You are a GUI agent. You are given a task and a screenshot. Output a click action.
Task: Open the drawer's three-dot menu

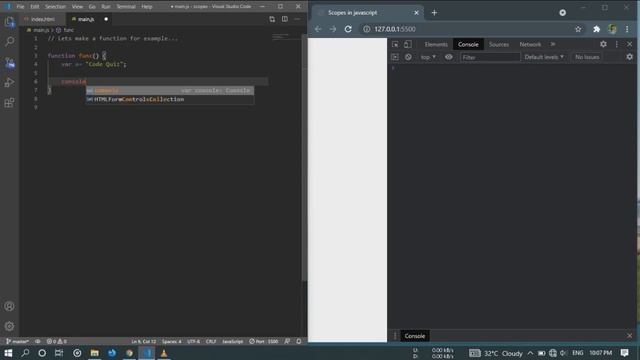(x=395, y=336)
